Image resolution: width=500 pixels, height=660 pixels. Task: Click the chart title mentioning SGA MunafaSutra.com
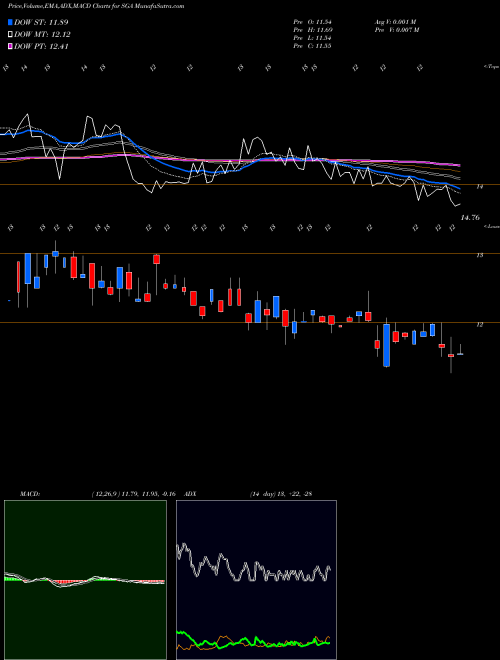tap(96, 7)
